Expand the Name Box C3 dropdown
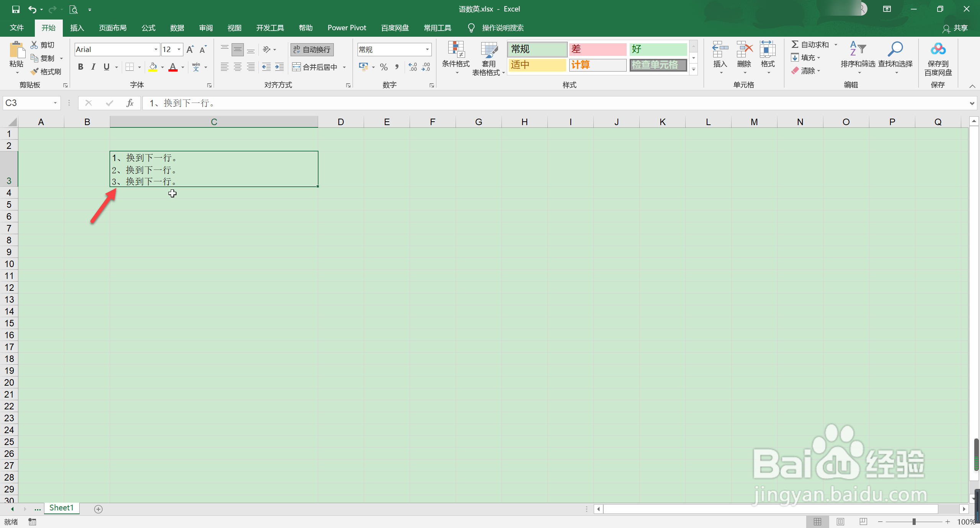980x528 pixels. (x=55, y=103)
